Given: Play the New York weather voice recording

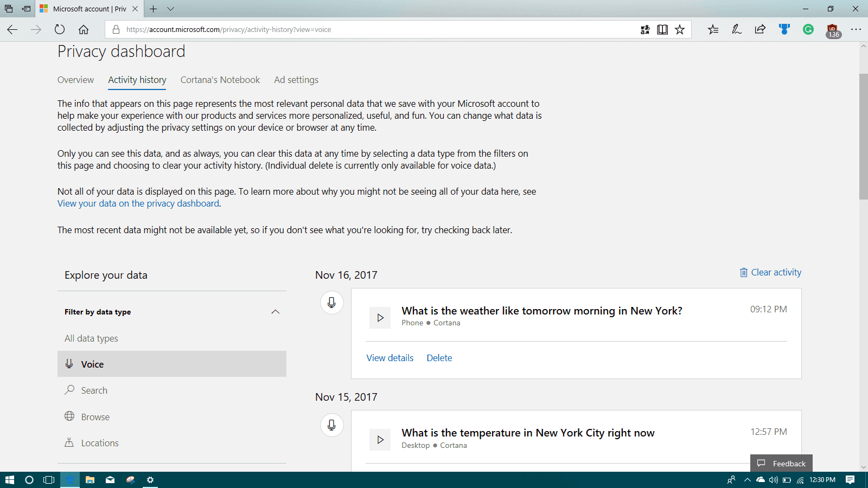Looking at the screenshot, I should tap(380, 318).
